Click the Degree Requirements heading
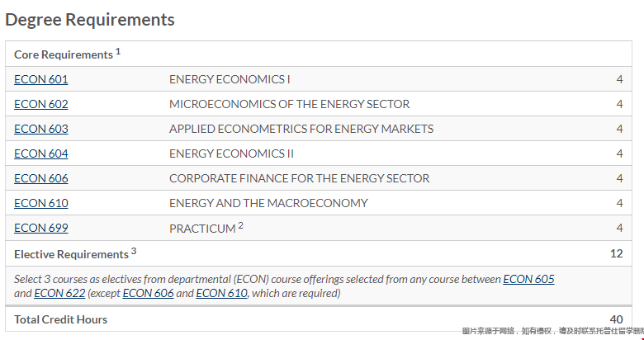The height and width of the screenshot is (340, 644). [x=90, y=20]
